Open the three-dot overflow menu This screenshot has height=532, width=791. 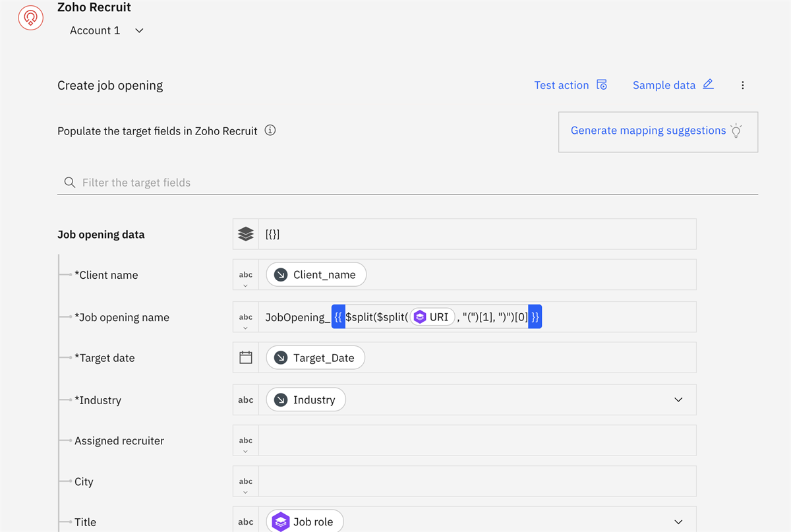pos(743,85)
